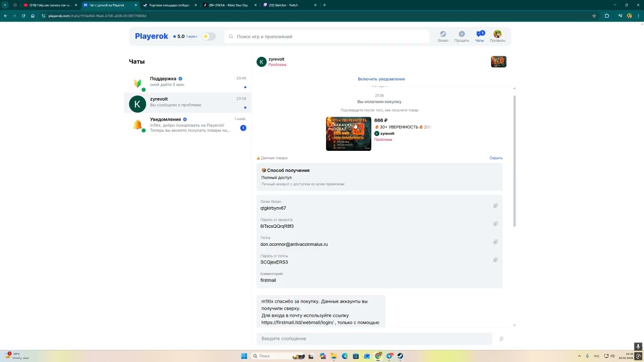644x362 pixels.
Task: Reload the Playerok page
Action: 24,16
